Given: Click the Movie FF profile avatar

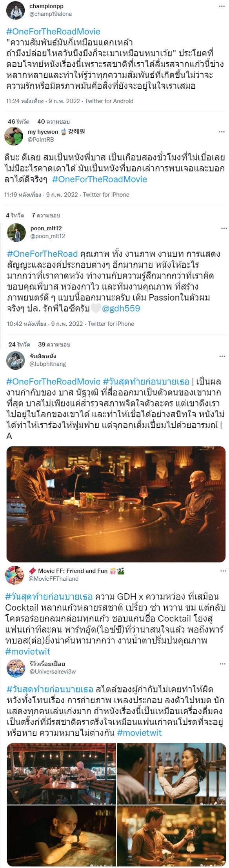Looking at the screenshot, I should coord(15,575).
